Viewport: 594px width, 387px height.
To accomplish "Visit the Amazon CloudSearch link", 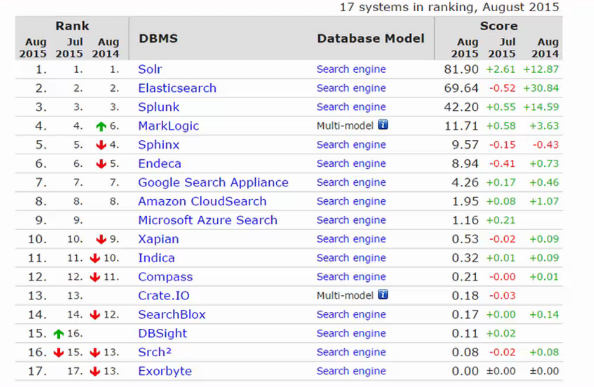I will 202,201.
